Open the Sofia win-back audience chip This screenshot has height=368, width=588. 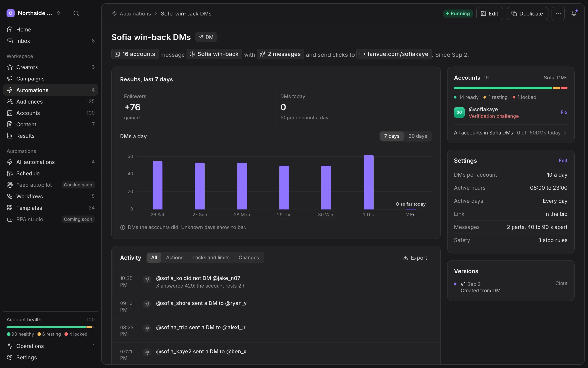[214, 54]
